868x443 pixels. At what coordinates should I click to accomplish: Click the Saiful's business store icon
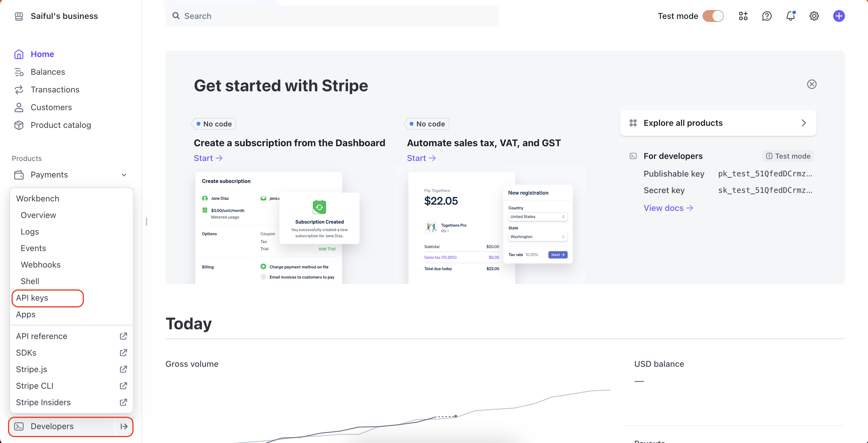19,16
